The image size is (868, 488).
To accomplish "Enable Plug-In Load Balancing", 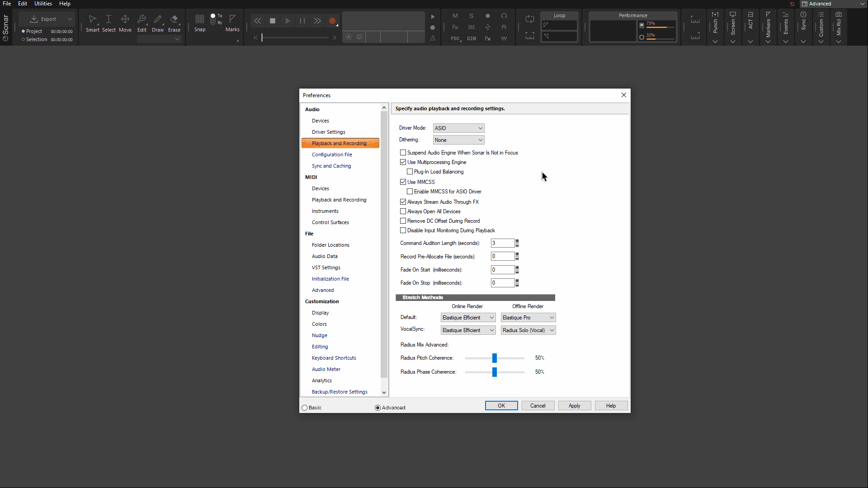I will tap(410, 172).
